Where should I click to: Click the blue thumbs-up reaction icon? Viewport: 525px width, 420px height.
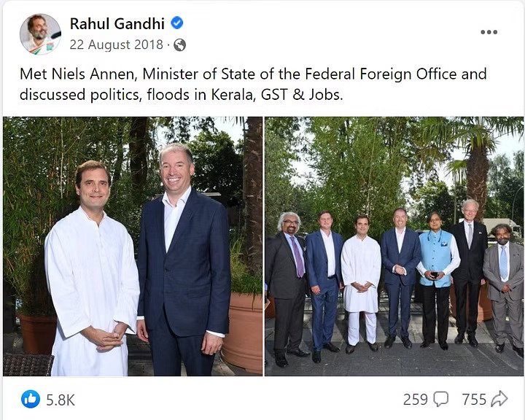tap(31, 399)
